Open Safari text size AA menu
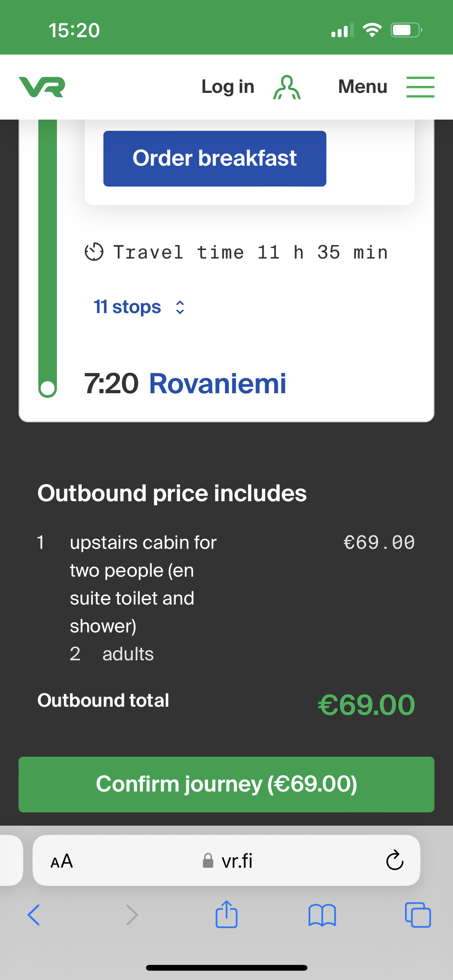This screenshot has width=453, height=980. coord(62,861)
